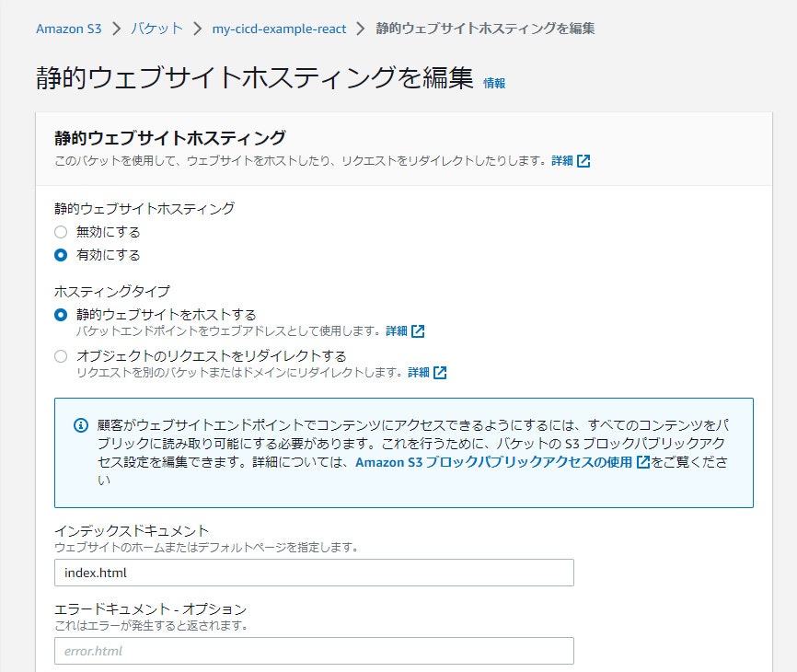Click 静的ウェブサイトホスティングを編集 breadcrumb text

pos(485,29)
